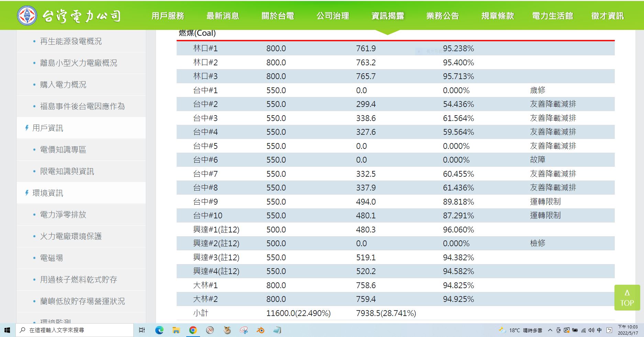The image size is (644, 337).
Task: Select 台中#2 percentage 54.436%
Action: pyautogui.click(x=458, y=104)
